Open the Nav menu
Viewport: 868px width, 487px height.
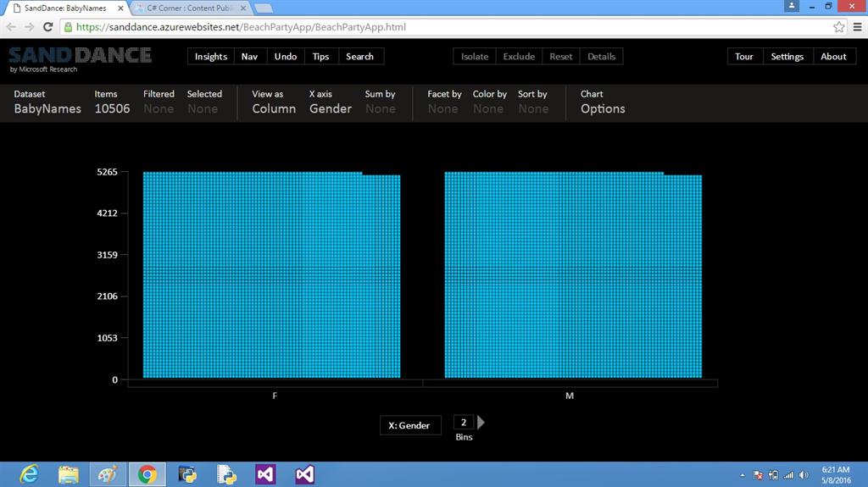pos(250,57)
